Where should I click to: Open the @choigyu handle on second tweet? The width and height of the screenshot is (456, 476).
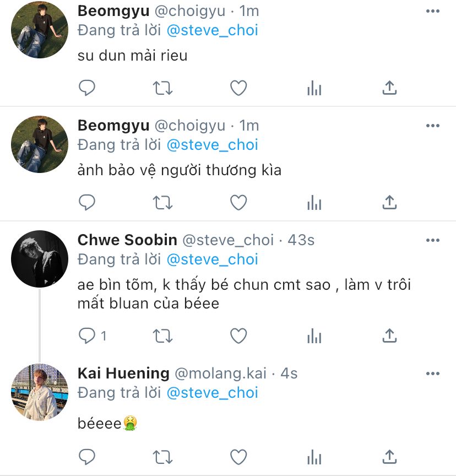click(x=189, y=126)
